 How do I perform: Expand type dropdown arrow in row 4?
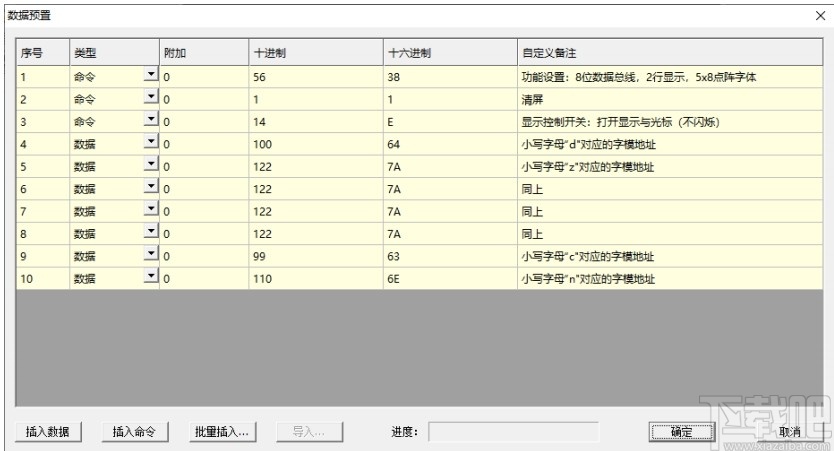click(152, 141)
